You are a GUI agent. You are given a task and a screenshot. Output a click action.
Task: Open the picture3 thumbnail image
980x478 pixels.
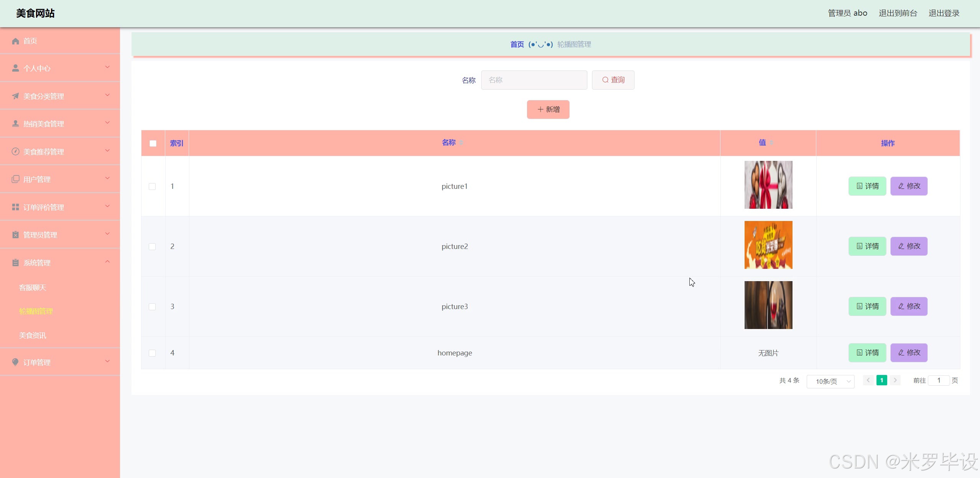pyautogui.click(x=768, y=305)
